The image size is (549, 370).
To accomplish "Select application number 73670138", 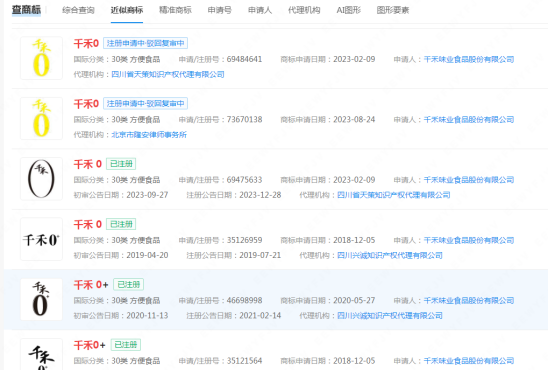I will tap(244, 119).
